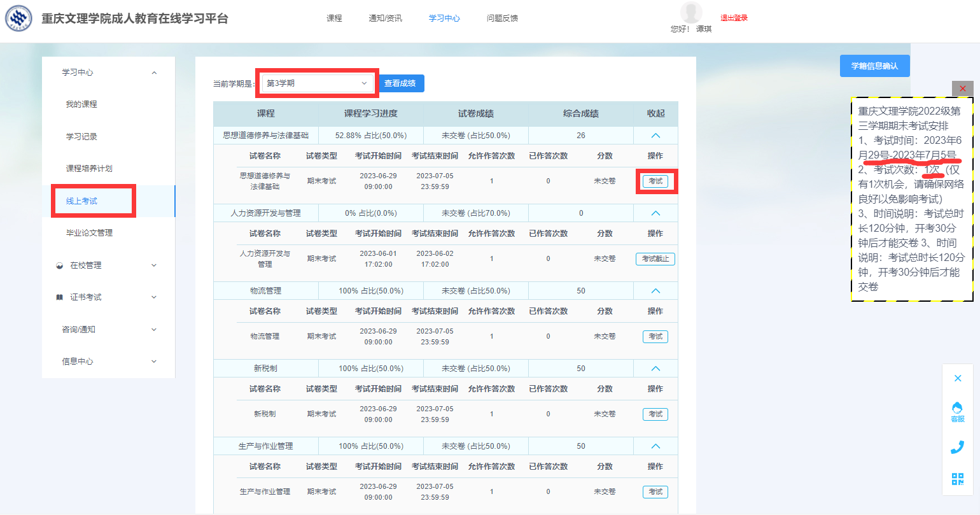
Task: Click the platform title 重庆文理学院成人教育在线学习平台
Action: click(x=135, y=18)
